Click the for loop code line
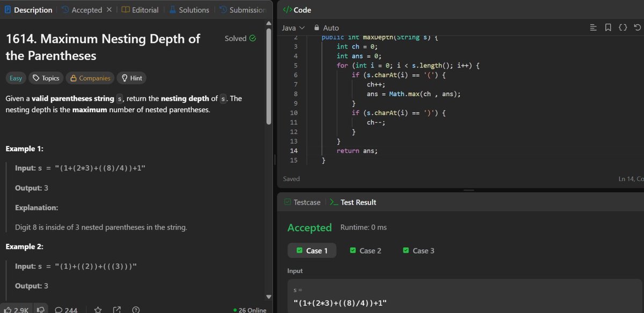 (x=408, y=65)
